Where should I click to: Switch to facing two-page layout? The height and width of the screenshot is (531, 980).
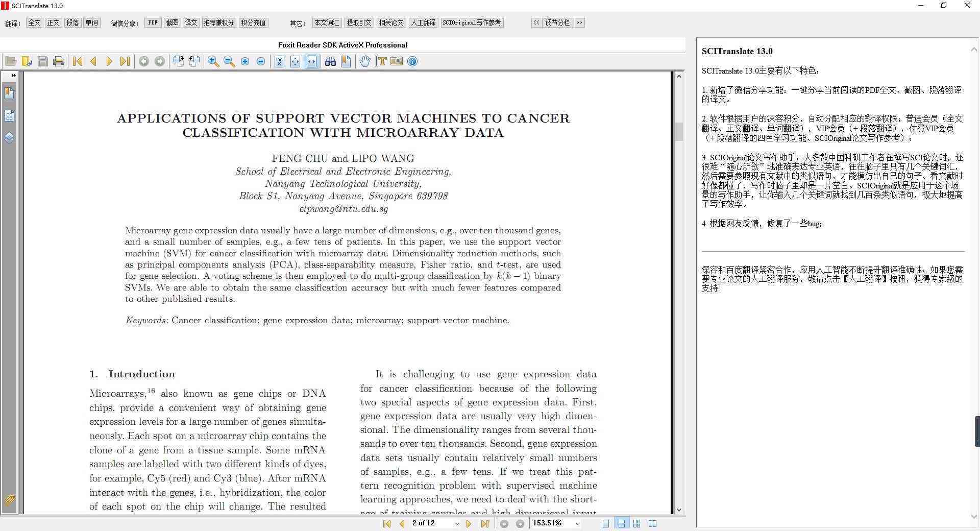click(652, 523)
